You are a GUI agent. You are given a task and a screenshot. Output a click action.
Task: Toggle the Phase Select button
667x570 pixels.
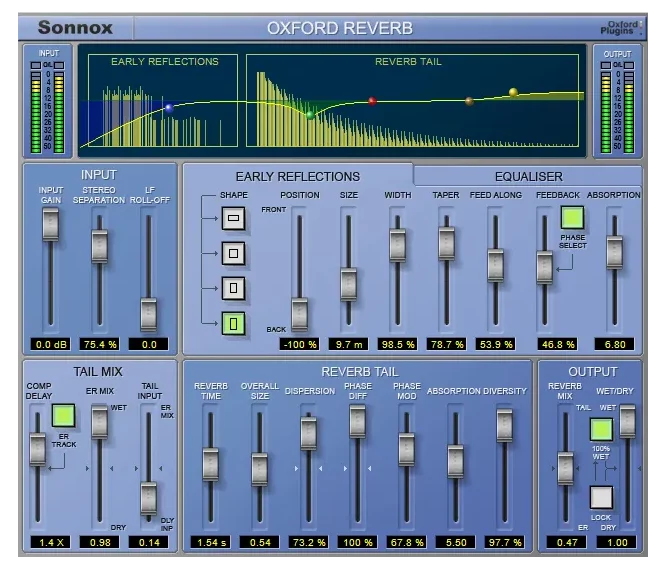point(572,218)
